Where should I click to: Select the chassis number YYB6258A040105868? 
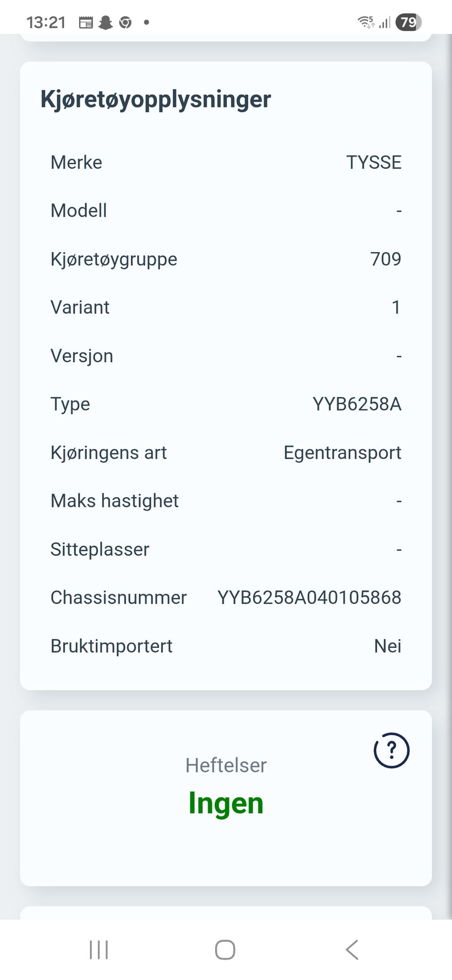coord(309,597)
